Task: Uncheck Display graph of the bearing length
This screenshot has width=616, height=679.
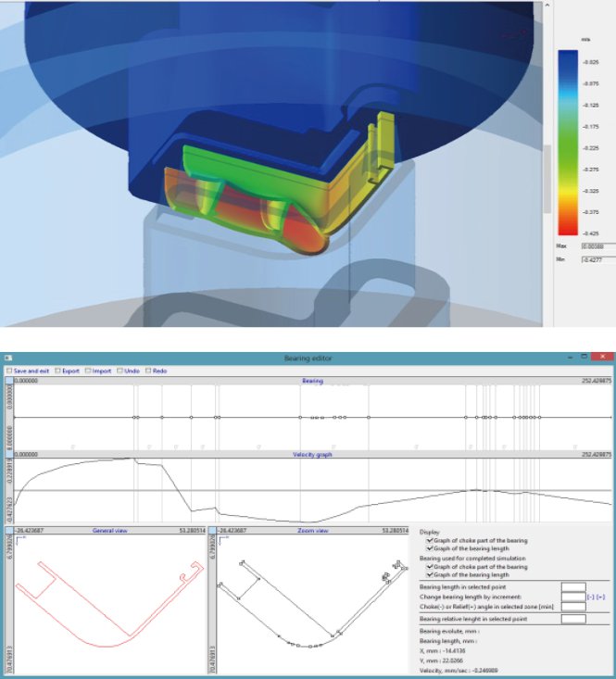Action: (429, 549)
